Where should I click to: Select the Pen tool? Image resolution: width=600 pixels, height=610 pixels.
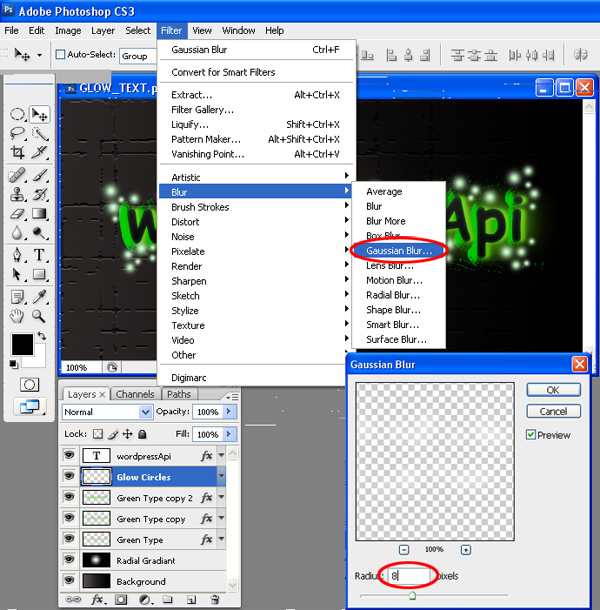(x=17, y=255)
